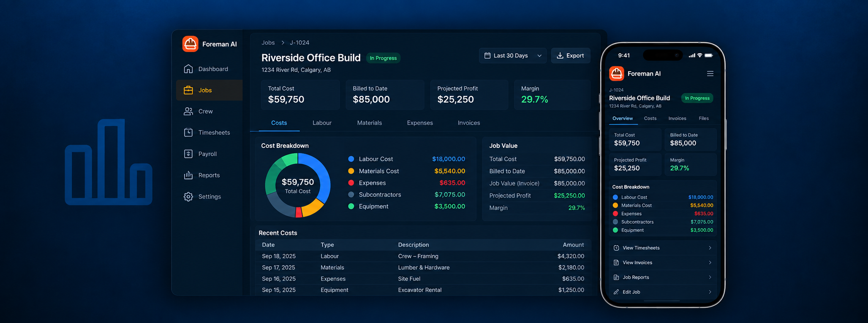Viewport: 868px width, 323px height.
Task: Open View Invoices chevron on phone
Action: coord(710,263)
